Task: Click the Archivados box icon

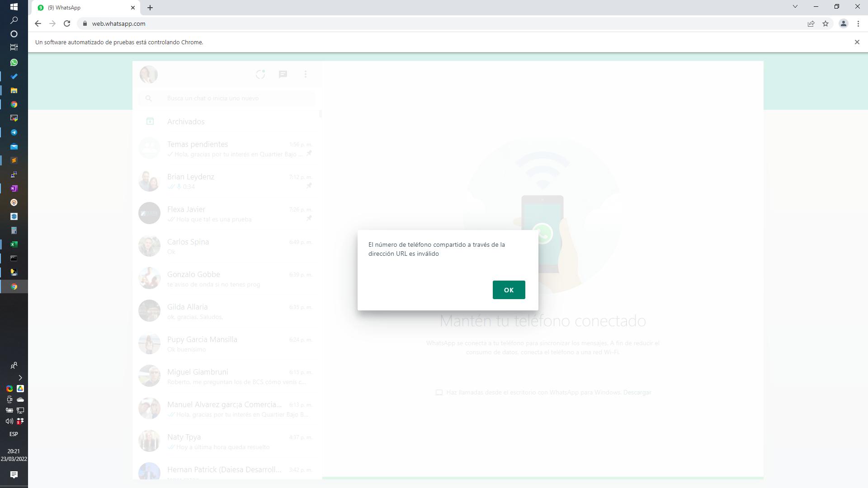Action: click(x=150, y=122)
